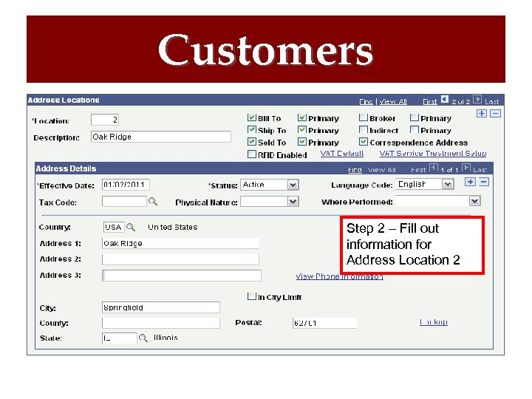Click the Effective Date field
Image resolution: width=532 pixels, height=399 pixels.
coord(126,185)
